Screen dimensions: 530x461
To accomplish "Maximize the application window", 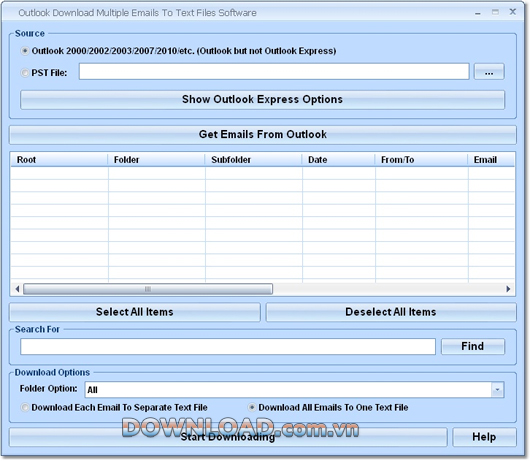I will point(496,13).
